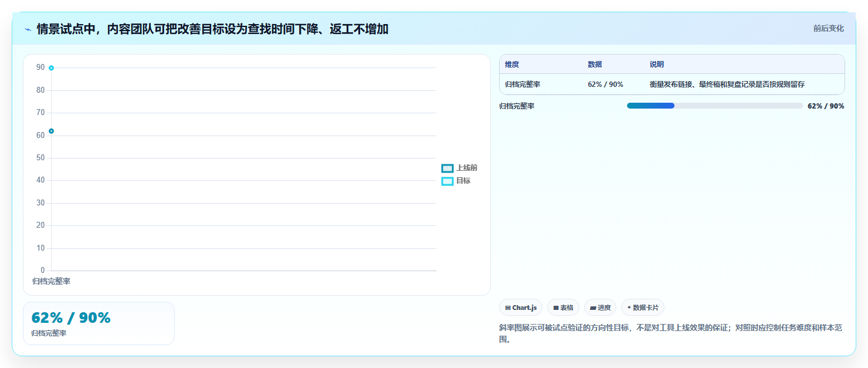Click the 进度 tag chip
Viewport: 868px width, 368px height.
point(600,308)
